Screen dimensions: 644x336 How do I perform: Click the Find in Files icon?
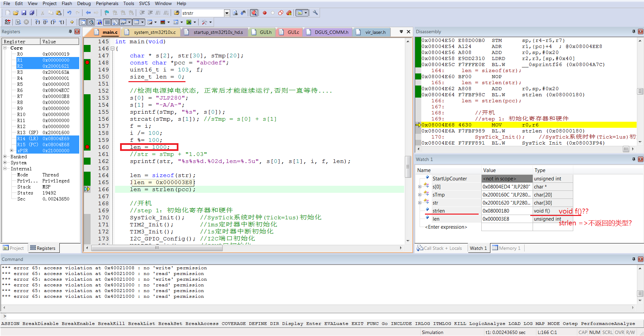[176, 13]
